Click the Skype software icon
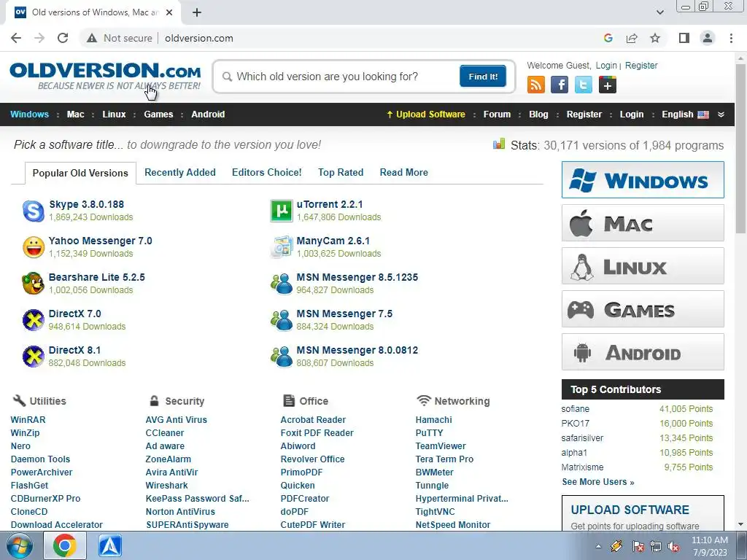The height and width of the screenshot is (560, 747). tap(34, 211)
